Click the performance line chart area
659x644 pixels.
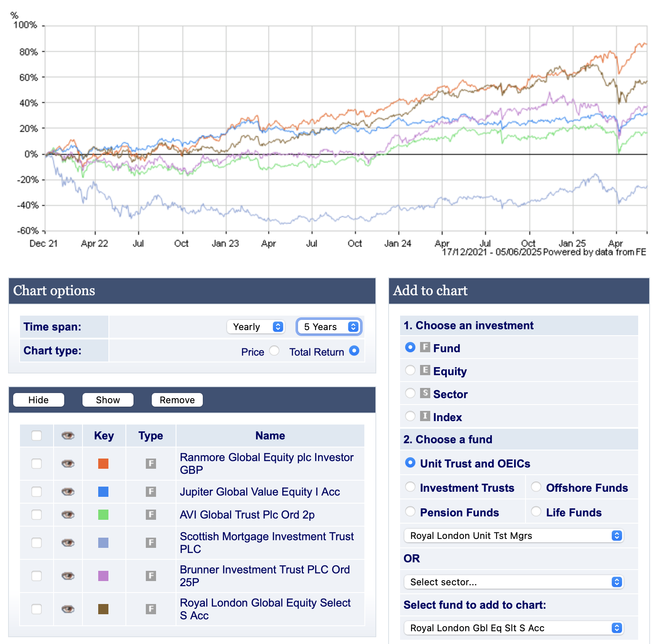(346, 128)
